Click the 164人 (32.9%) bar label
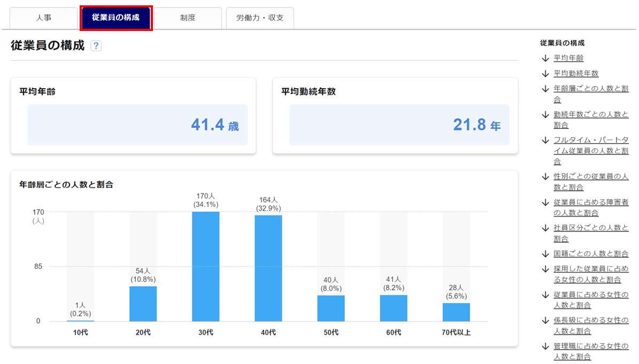 tap(268, 204)
